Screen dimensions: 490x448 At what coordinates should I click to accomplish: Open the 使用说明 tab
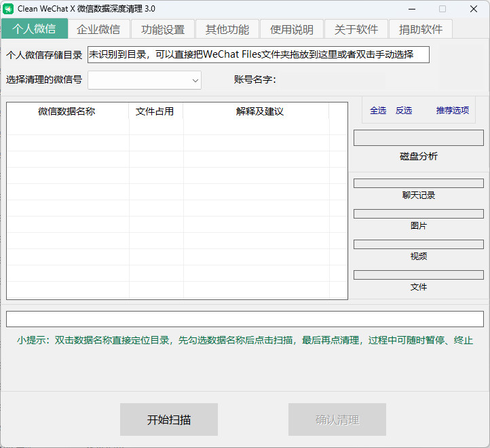pos(292,29)
